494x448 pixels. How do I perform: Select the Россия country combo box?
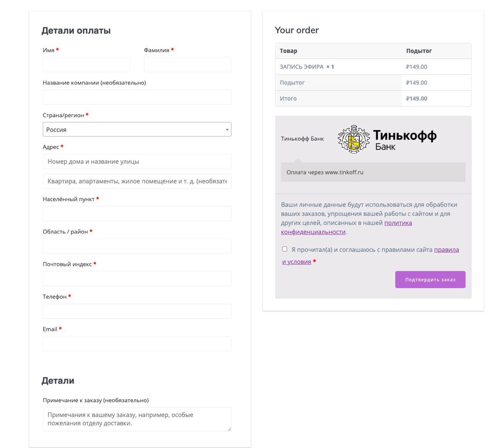coord(137,129)
